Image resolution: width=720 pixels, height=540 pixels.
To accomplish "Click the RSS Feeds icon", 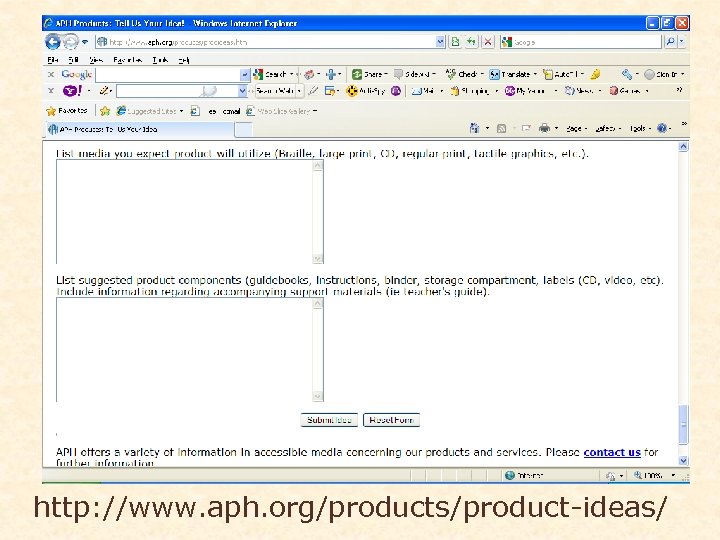I will tap(501, 128).
